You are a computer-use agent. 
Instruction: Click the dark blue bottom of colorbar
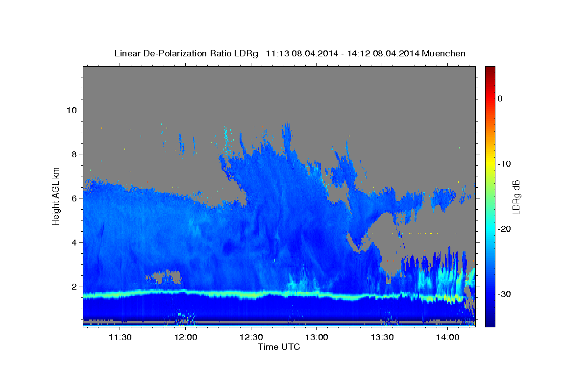490,322
